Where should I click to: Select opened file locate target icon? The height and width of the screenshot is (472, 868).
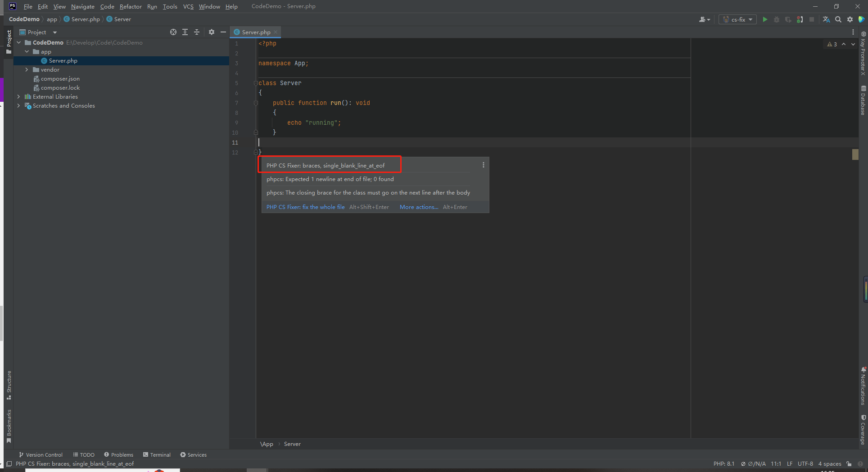pyautogui.click(x=173, y=32)
